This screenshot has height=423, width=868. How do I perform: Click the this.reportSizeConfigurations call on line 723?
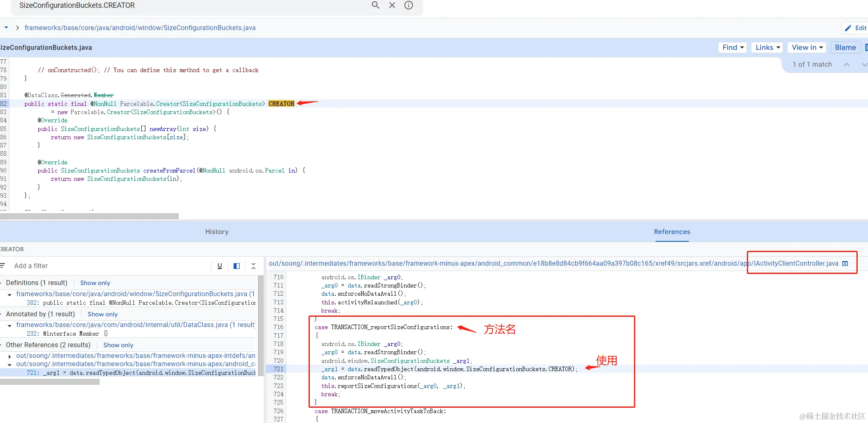pos(393,386)
